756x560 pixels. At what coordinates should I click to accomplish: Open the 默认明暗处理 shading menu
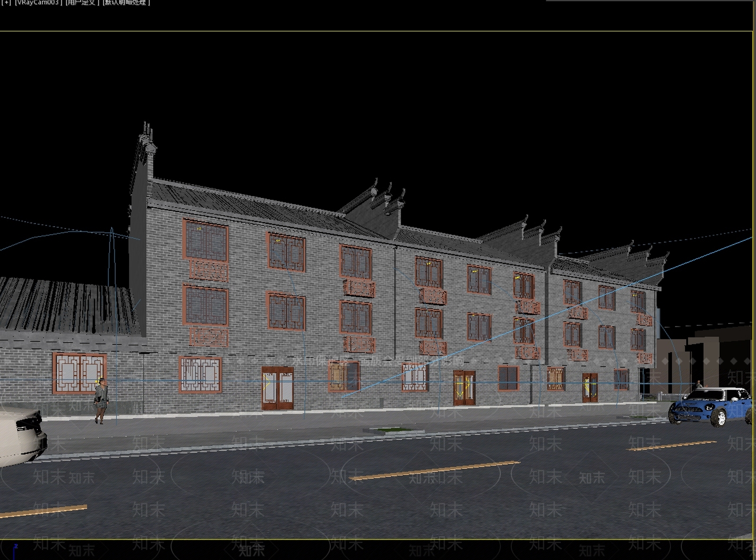[126, 2]
